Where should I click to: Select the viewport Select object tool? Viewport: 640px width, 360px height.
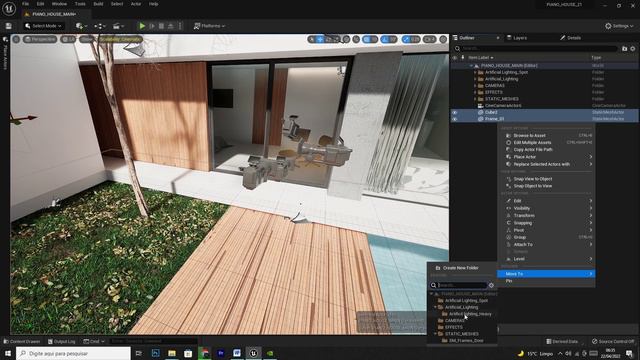pyautogui.click(x=311, y=39)
